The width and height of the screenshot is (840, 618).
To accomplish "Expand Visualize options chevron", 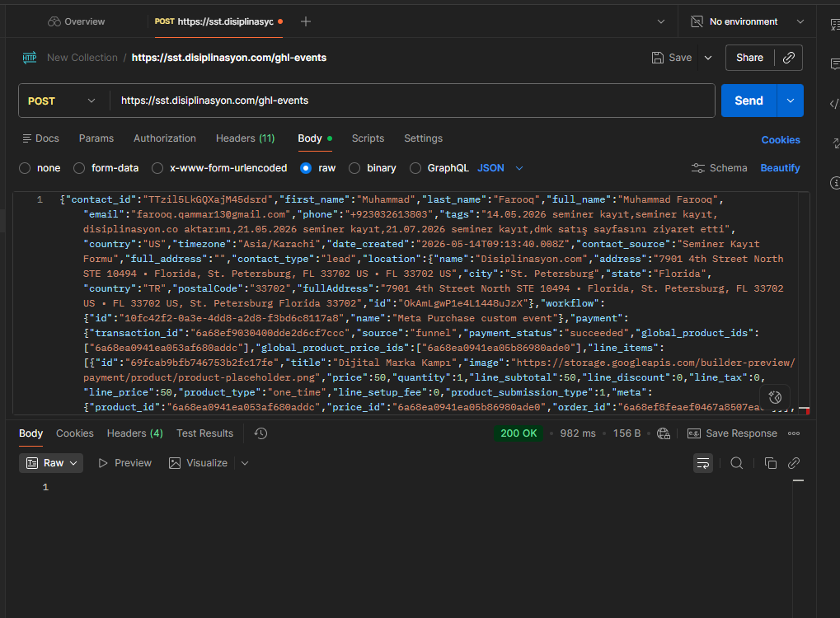I will tap(245, 463).
